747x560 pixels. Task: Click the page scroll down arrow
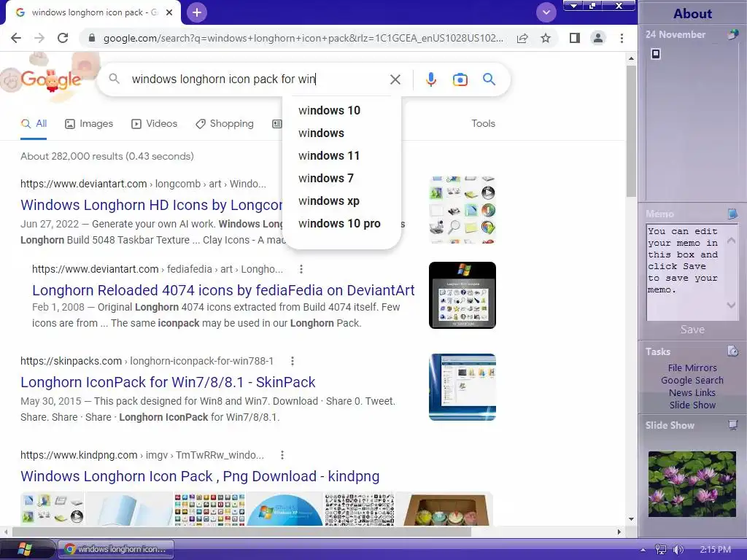[631, 519]
